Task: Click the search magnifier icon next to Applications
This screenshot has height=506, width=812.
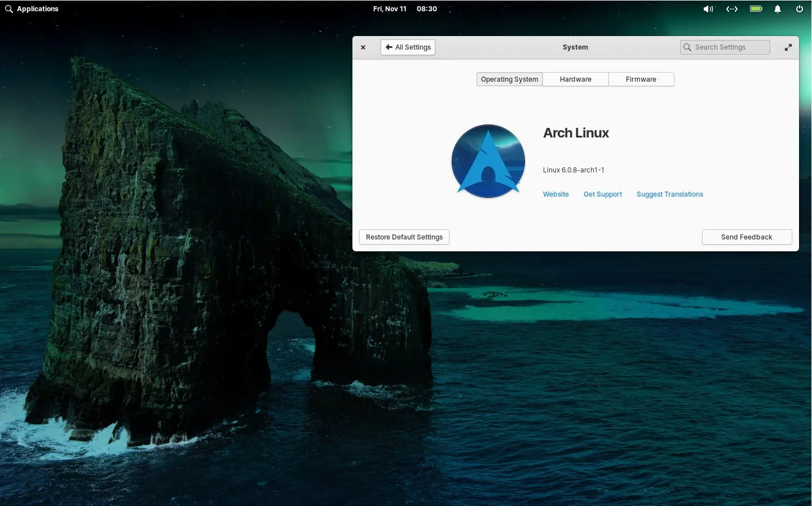Action: click(8, 8)
